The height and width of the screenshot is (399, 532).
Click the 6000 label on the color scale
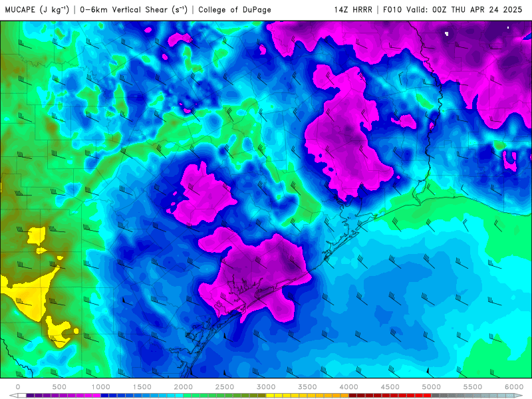[514, 387]
